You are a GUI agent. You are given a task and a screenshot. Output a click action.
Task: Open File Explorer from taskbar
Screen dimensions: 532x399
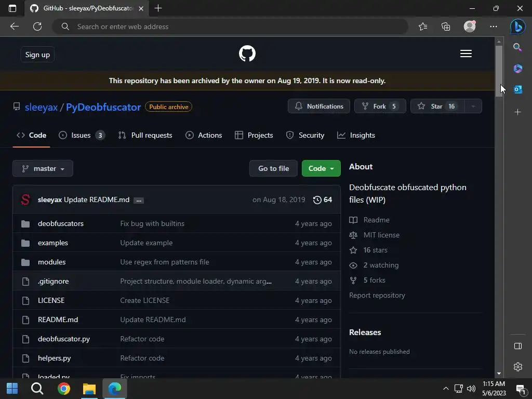[89, 389]
